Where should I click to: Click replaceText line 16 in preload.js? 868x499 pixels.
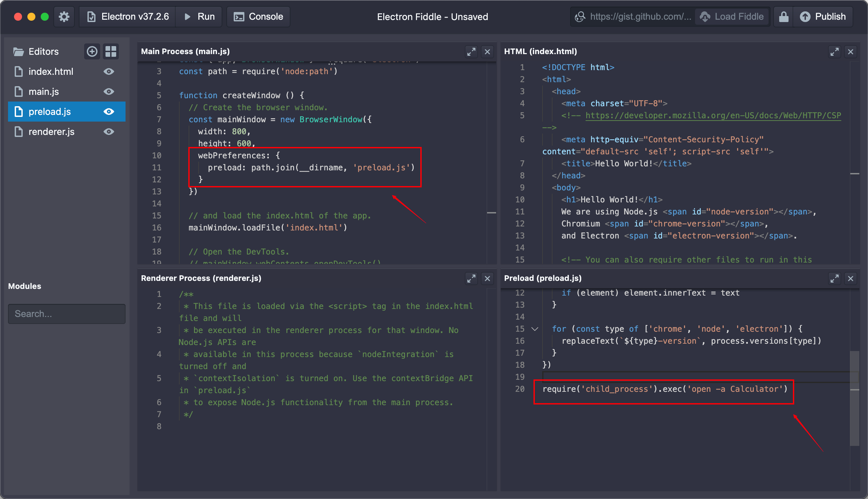point(691,341)
